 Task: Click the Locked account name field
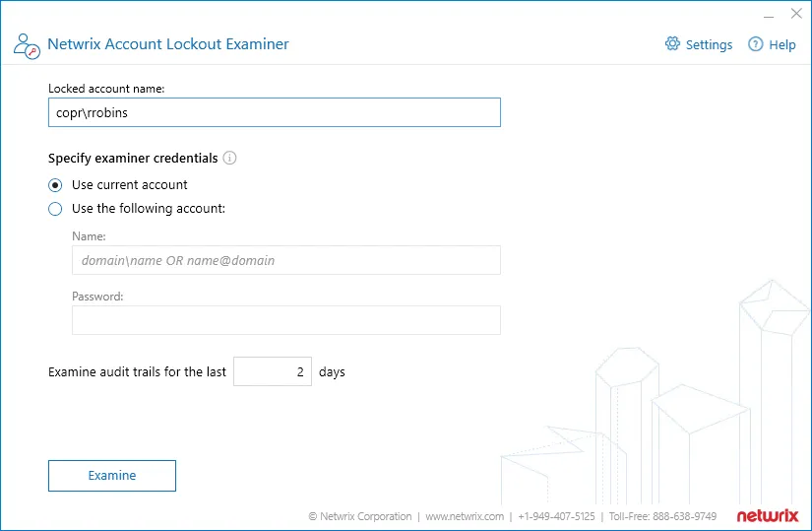pyautogui.click(x=275, y=112)
